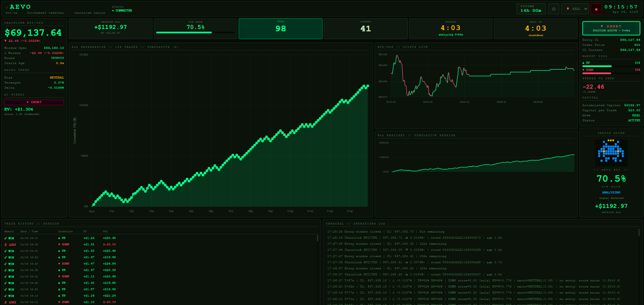Click the Oracle Alien pixel mascot

tap(611, 151)
